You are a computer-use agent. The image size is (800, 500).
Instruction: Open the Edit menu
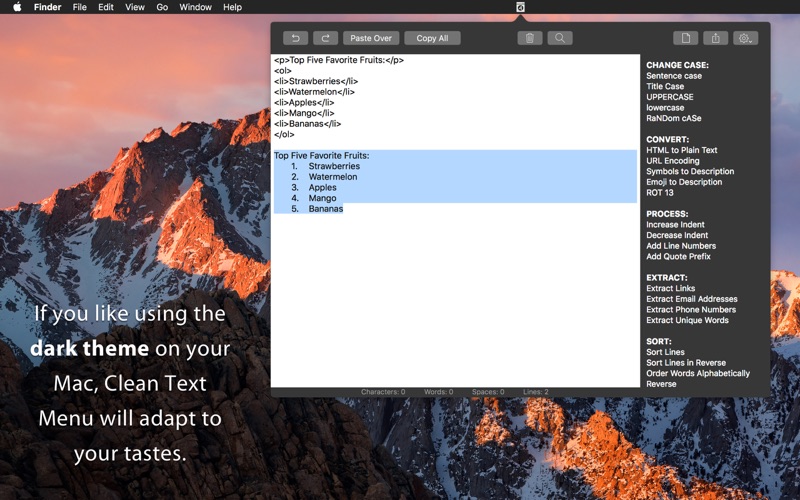(x=106, y=7)
